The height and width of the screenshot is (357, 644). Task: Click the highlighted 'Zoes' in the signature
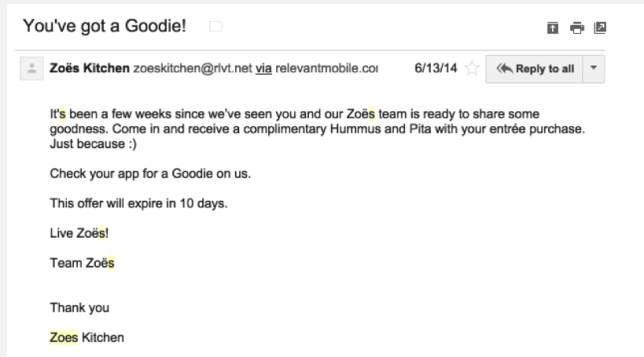click(64, 338)
